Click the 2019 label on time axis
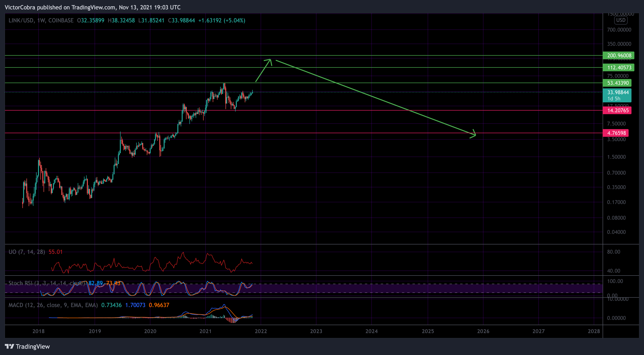644x355 pixels. (x=95, y=331)
